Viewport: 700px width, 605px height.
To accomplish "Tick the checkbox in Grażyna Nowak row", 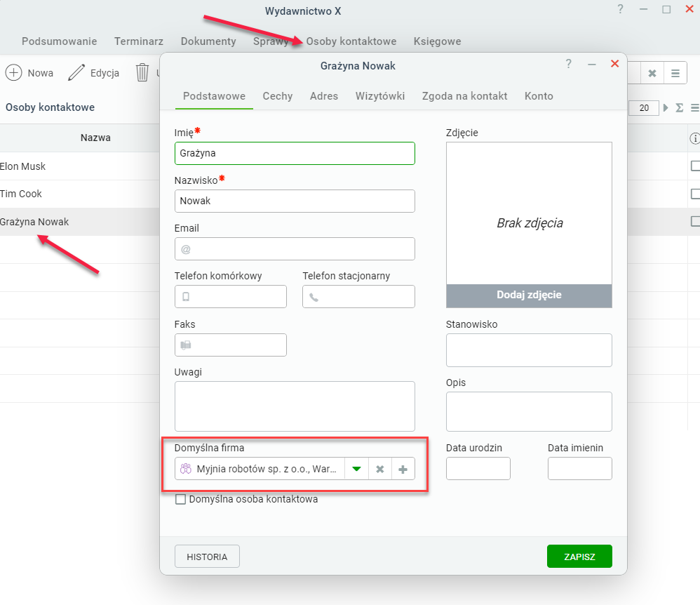I will tap(695, 221).
